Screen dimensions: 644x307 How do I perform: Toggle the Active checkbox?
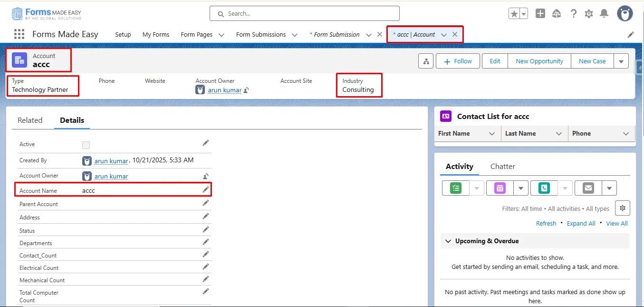point(86,145)
